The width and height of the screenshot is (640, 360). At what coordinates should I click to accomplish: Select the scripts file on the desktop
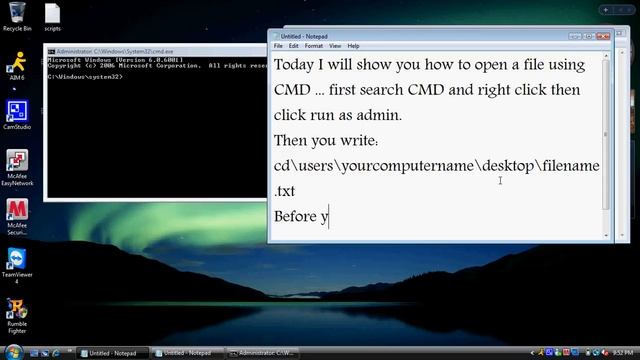click(x=52, y=17)
